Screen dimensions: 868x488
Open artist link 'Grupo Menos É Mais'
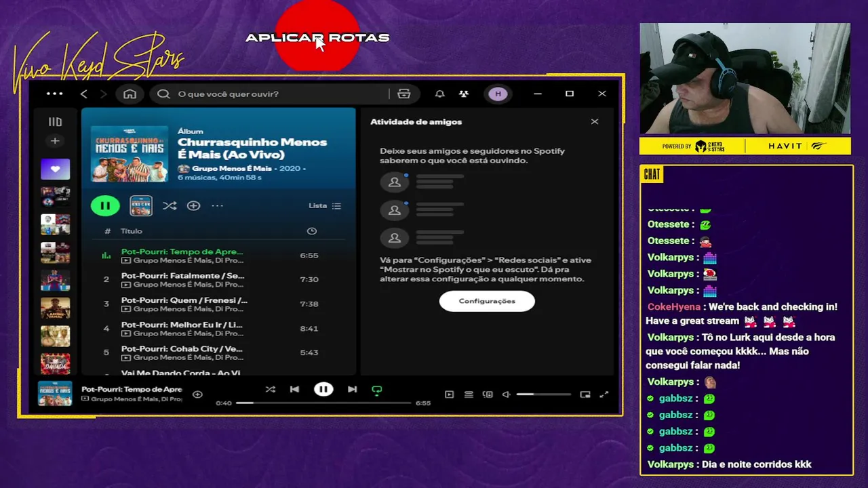[231, 168]
